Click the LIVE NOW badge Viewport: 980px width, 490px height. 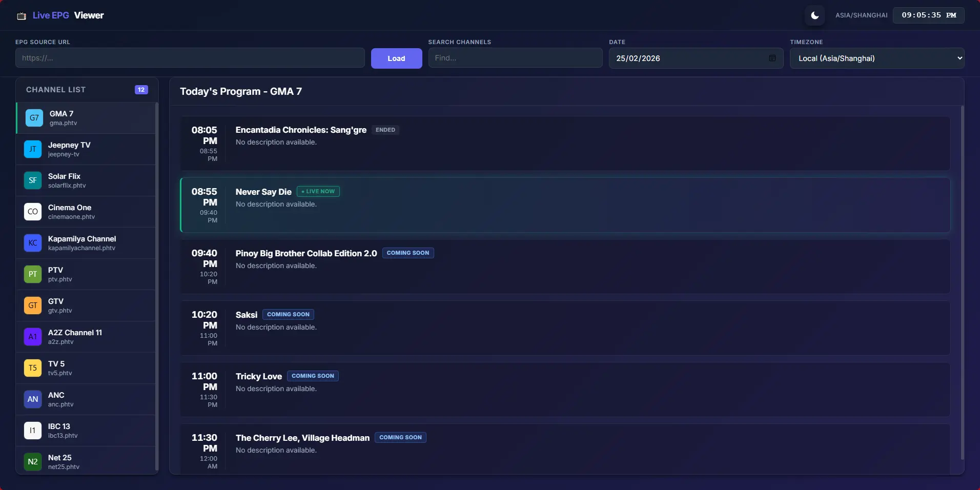tap(318, 192)
